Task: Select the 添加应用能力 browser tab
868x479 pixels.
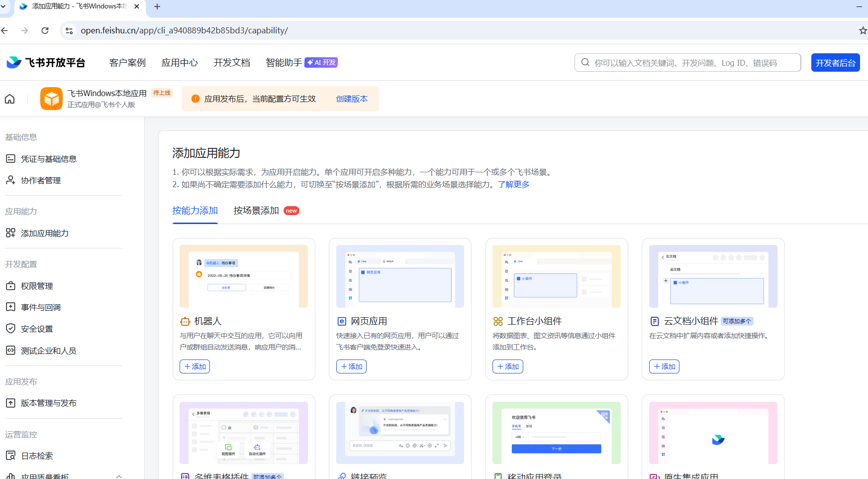Action: pyautogui.click(x=80, y=6)
